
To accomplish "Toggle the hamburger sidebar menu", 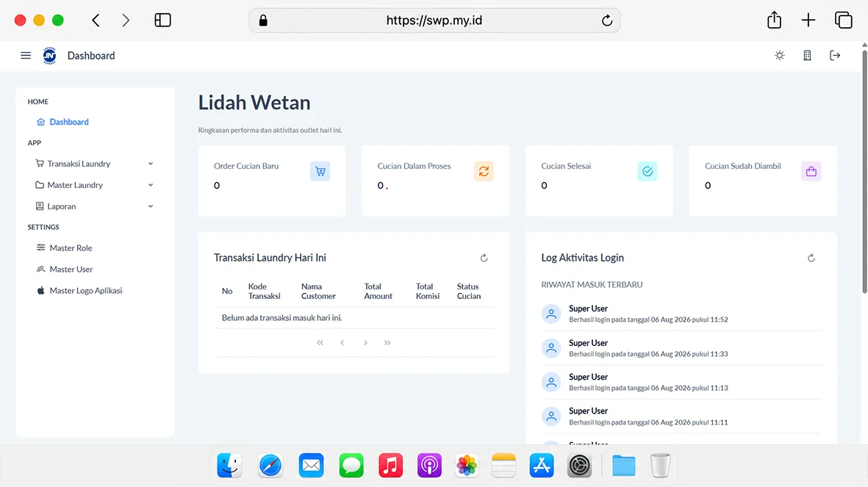I will (x=26, y=55).
